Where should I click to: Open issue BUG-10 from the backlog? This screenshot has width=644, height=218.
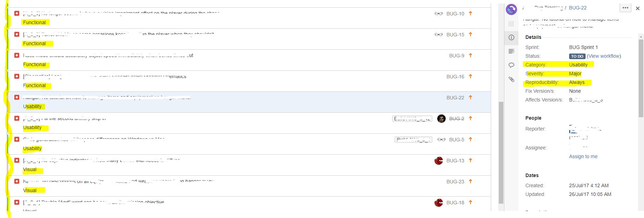click(x=455, y=14)
